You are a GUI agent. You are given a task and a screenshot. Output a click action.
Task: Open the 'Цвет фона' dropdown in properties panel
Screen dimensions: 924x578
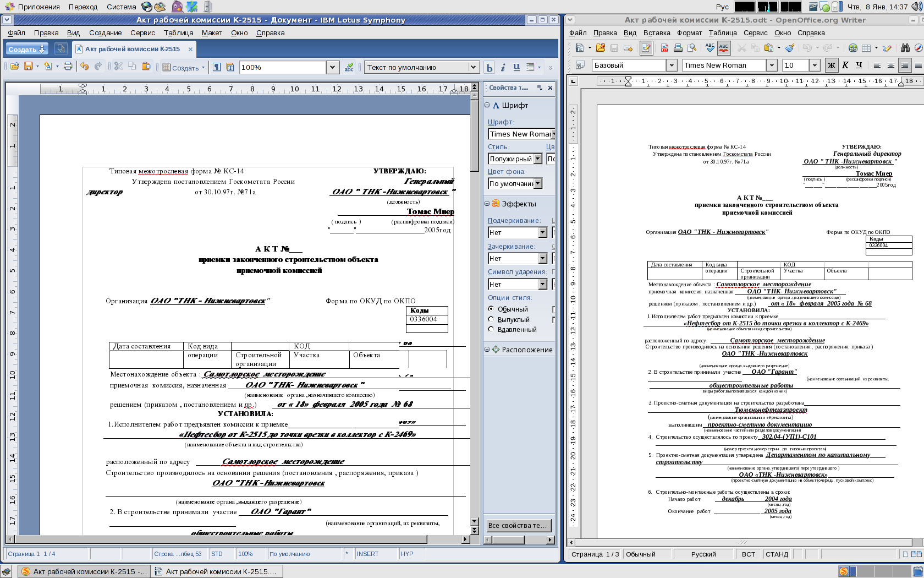click(x=538, y=183)
